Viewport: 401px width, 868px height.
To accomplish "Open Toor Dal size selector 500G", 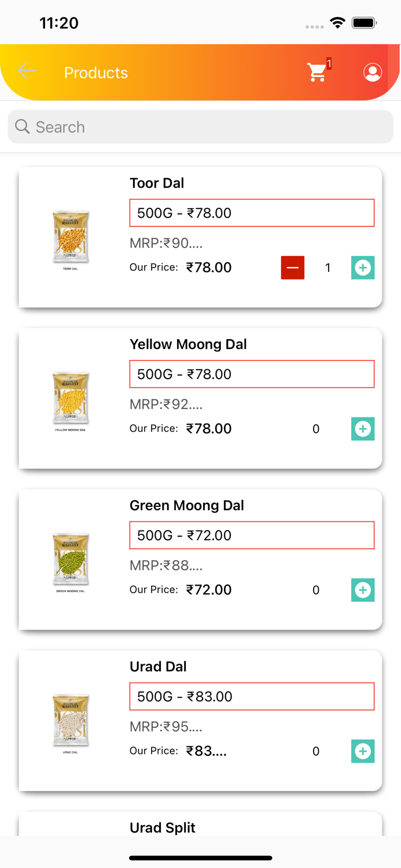I will (x=252, y=213).
